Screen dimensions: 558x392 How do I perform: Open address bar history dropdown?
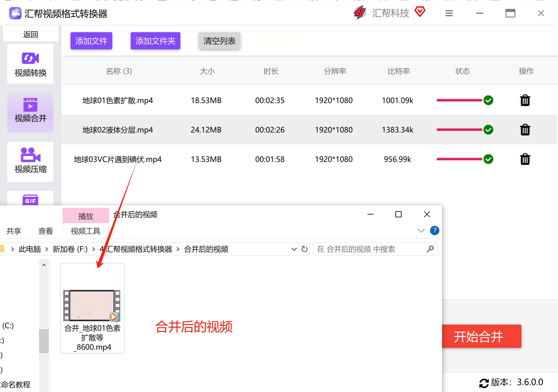(x=294, y=249)
